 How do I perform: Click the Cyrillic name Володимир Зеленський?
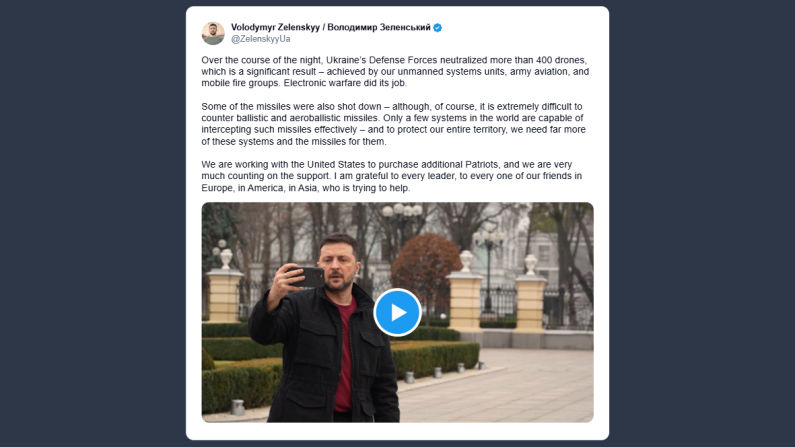[x=379, y=27]
